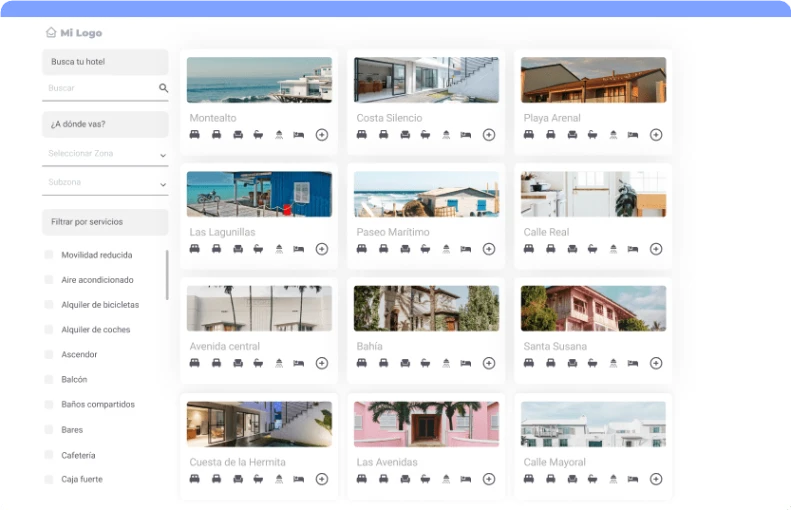Click the Buscar search input field
Viewport: 791px width, 510px height.
[x=100, y=88]
